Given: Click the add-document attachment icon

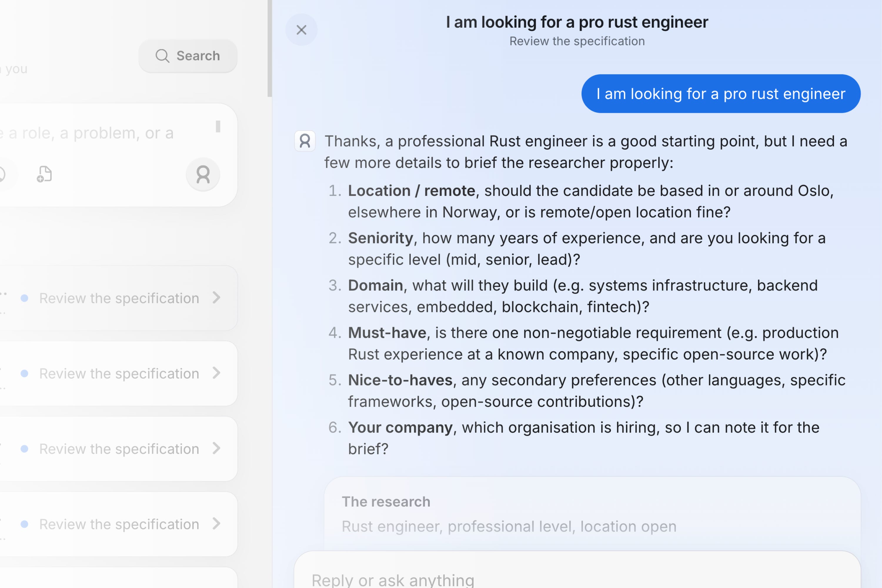Looking at the screenshot, I should 44,174.
